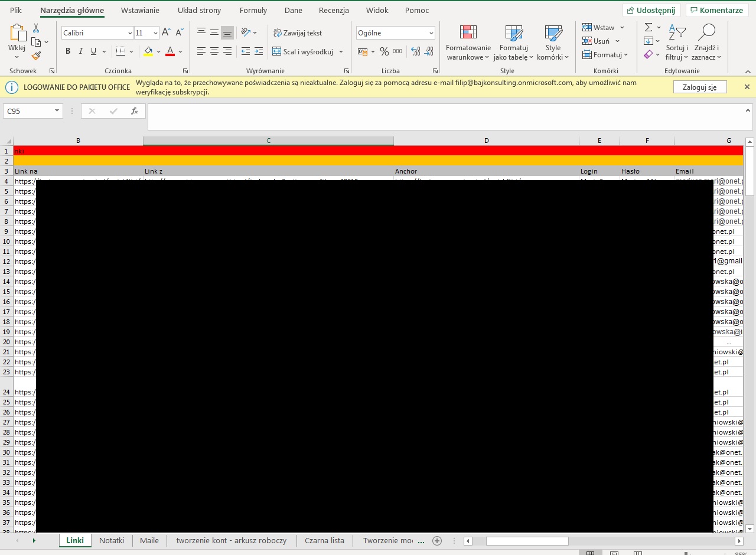Increase font size with large A icon
Screen dimensions: 756x555
click(x=166, y=32)
